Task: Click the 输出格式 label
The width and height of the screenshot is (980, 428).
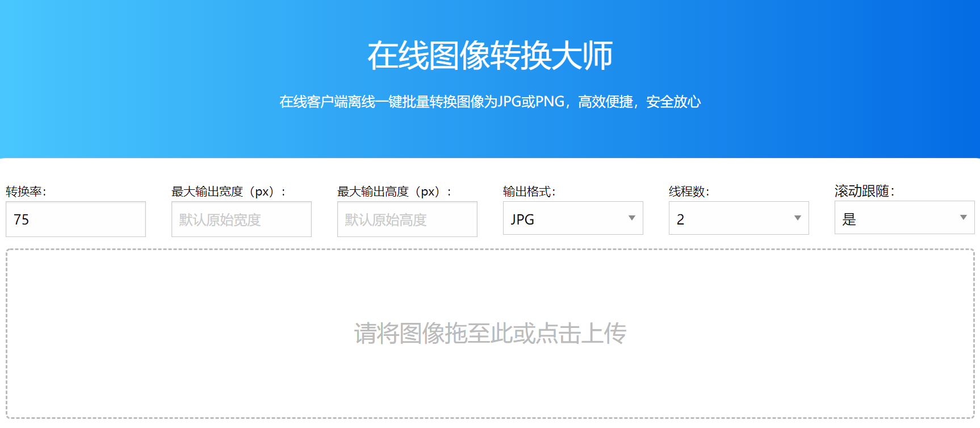Action: [529, 192]
